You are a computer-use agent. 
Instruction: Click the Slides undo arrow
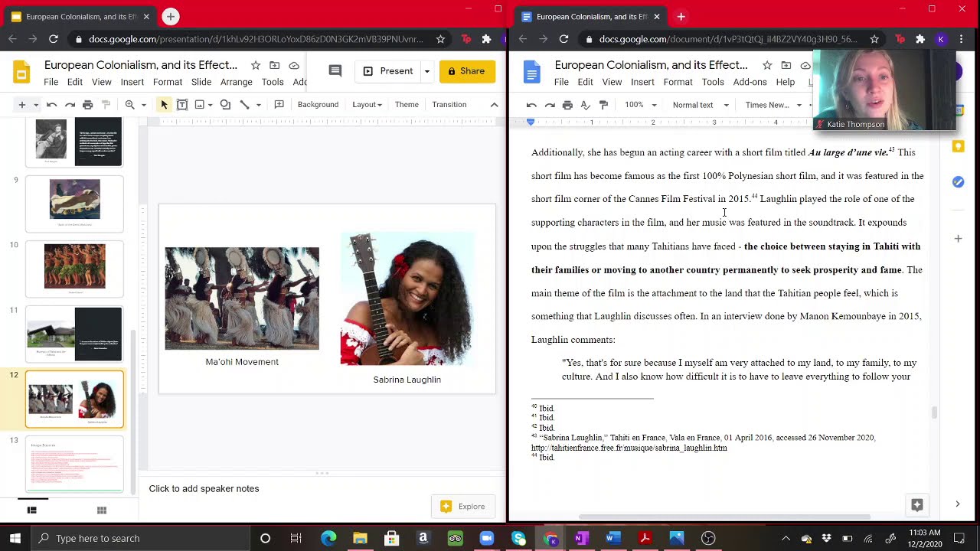[52, 105]
